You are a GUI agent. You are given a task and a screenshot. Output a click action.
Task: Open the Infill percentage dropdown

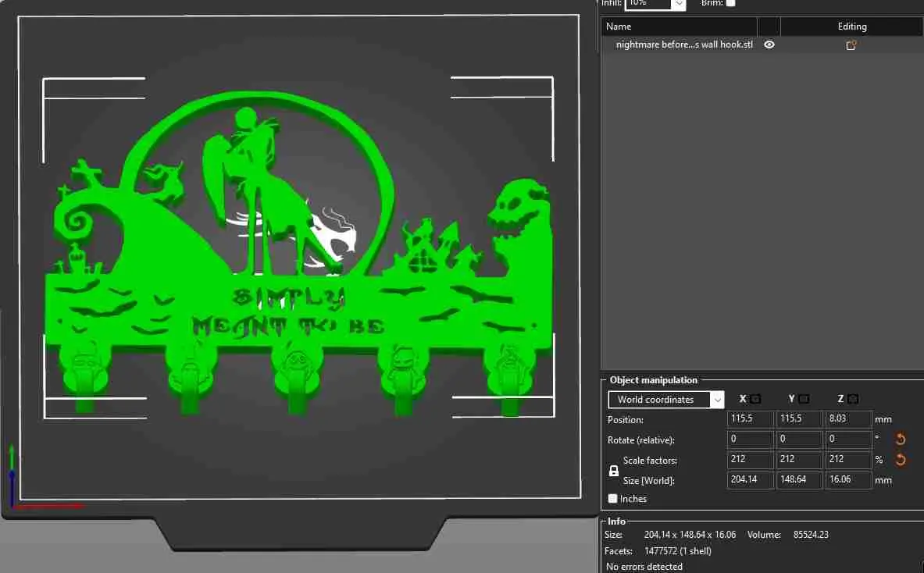tap(679, 4)
